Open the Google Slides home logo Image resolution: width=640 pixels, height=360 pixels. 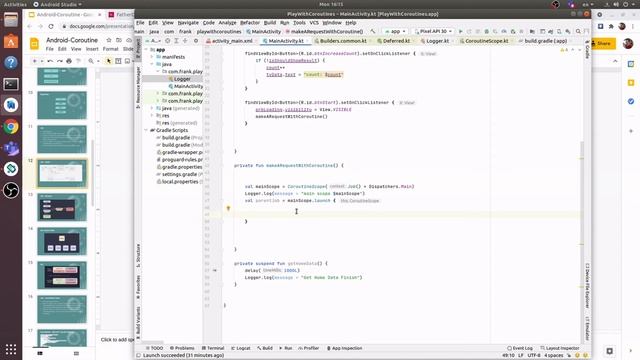point(35,44)
